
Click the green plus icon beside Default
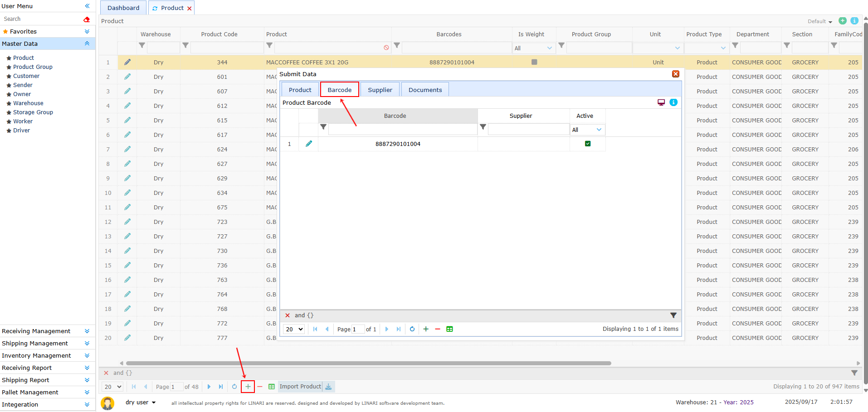843,21
